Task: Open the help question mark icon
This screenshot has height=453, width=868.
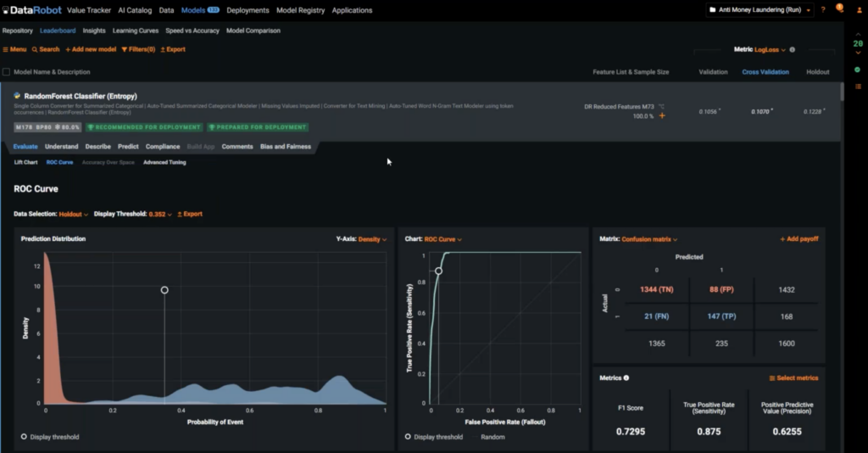Action: 823,10
